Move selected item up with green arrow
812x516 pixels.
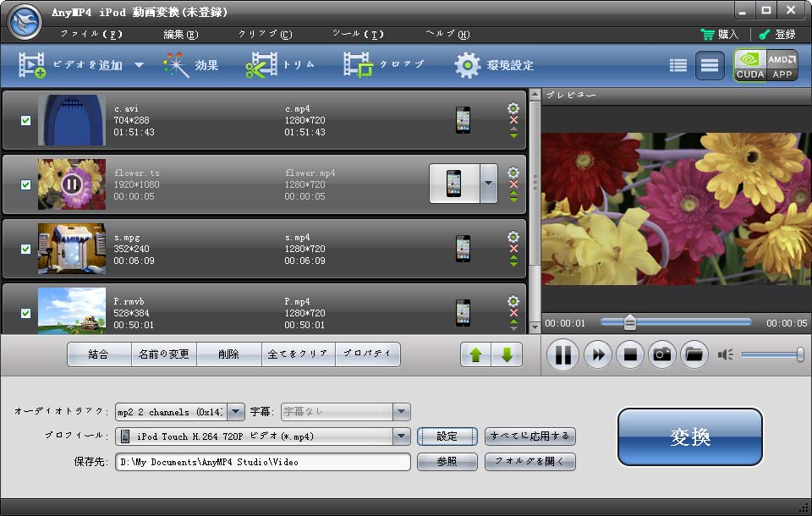476,355
